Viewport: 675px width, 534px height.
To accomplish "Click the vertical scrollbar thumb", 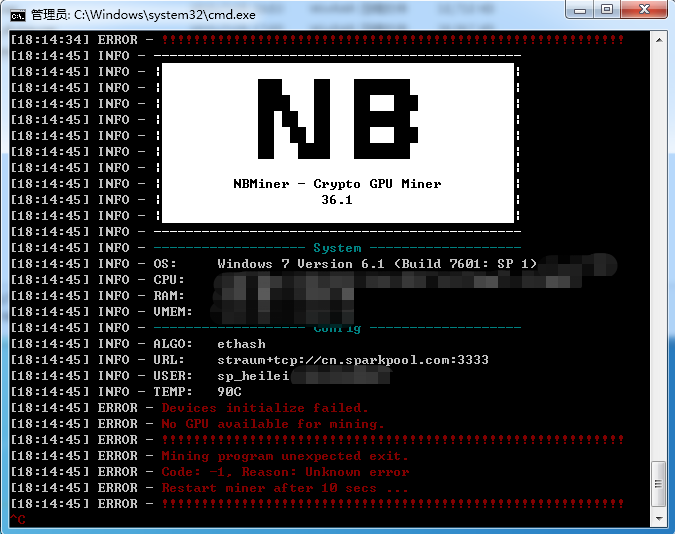I will point(657,483).
